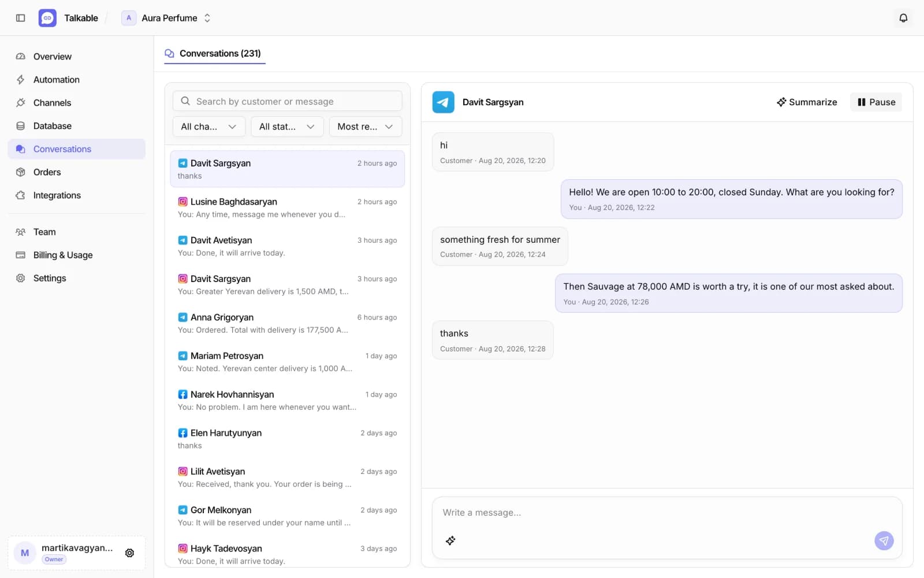
Task: Pause the automation for this chat
Action: tap(876, 102)
